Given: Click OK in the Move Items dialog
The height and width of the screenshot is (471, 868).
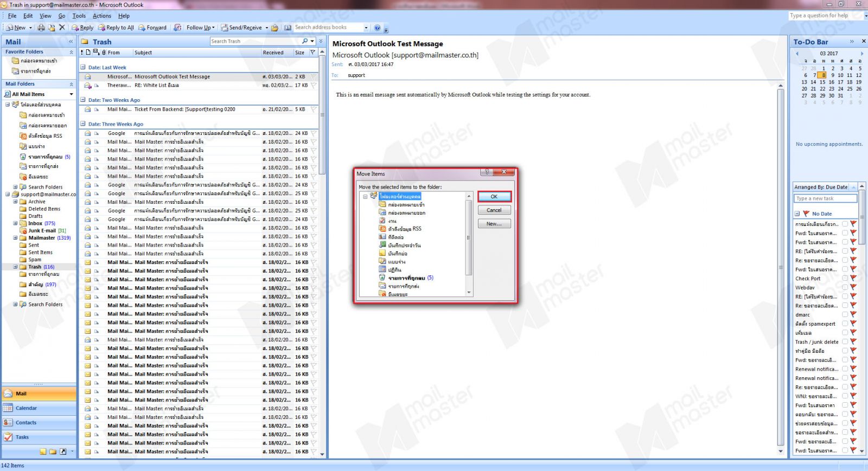Looking at the screenshot, I should tap(494, 197).
